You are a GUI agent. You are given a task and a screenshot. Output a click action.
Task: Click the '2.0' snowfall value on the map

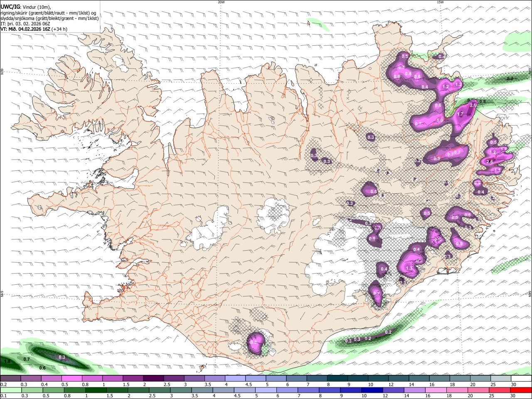(x=473, y=106)
